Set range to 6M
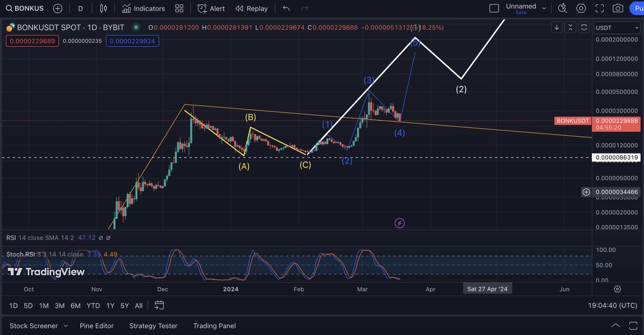644x335 pixels. (76, 306)
